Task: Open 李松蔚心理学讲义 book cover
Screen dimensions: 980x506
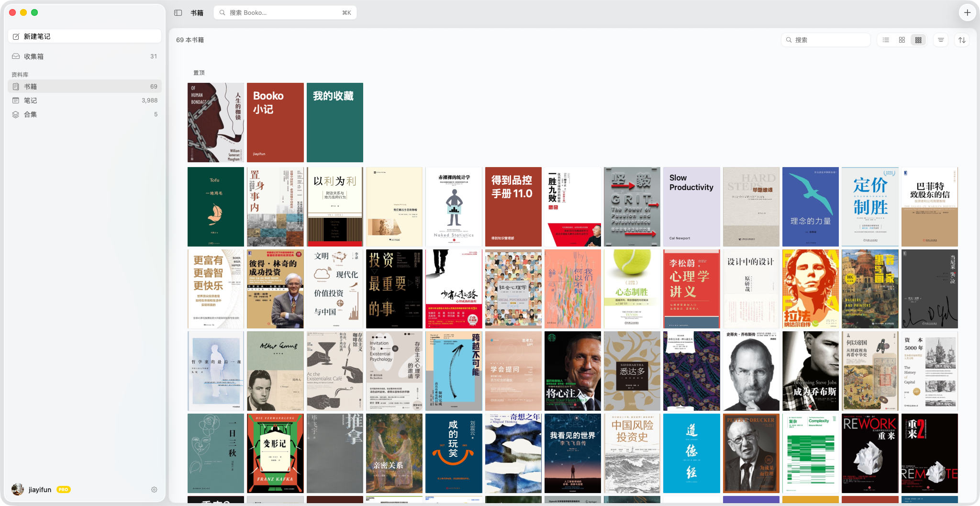Action: pos(691,289)
